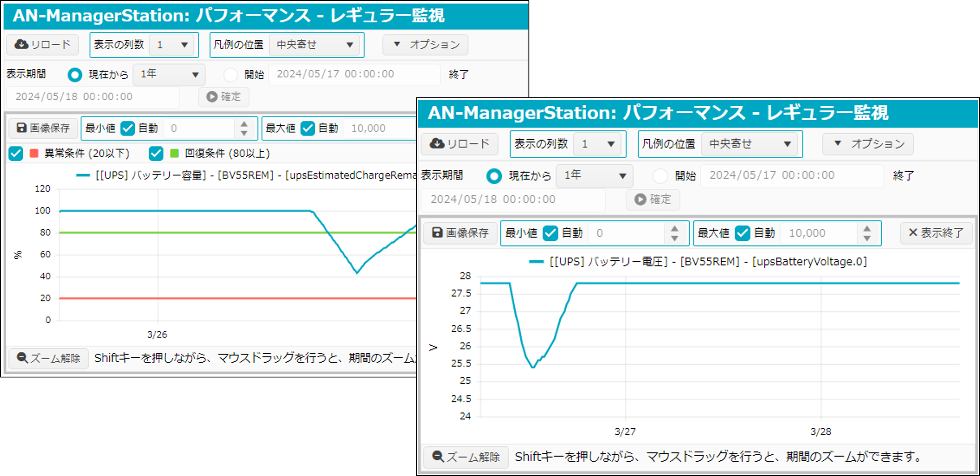Click save image floppy icon in voltage window
The height and width of the screenshot is (476, 980).
coord(437,232)
